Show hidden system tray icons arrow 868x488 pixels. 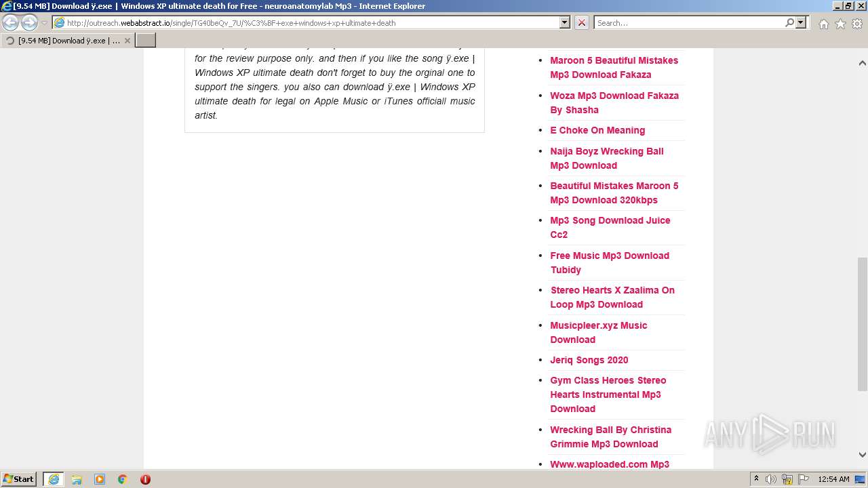[x=756, y=479]
